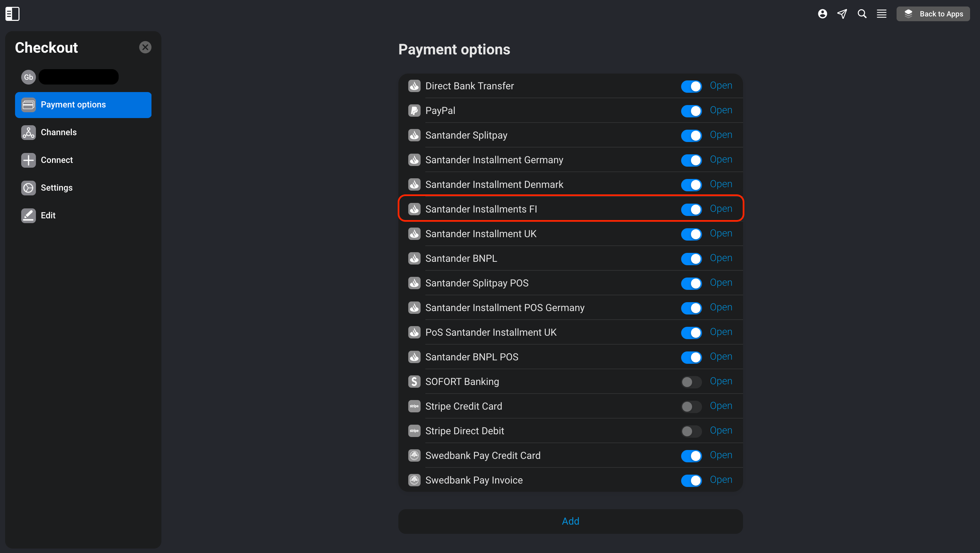Image resolution: width=980 pixels, height=553 pixels.
Task: Click the Back to Apps button
Action: click(933, 14)
